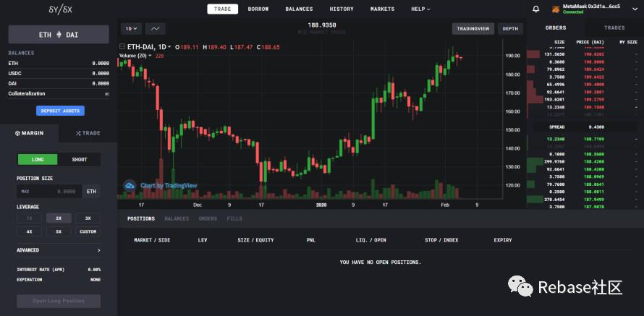Viewport: 644px width, 316px height.
Task: Switch to the ORDERS orderbook tab
Action: coord(556,28)
